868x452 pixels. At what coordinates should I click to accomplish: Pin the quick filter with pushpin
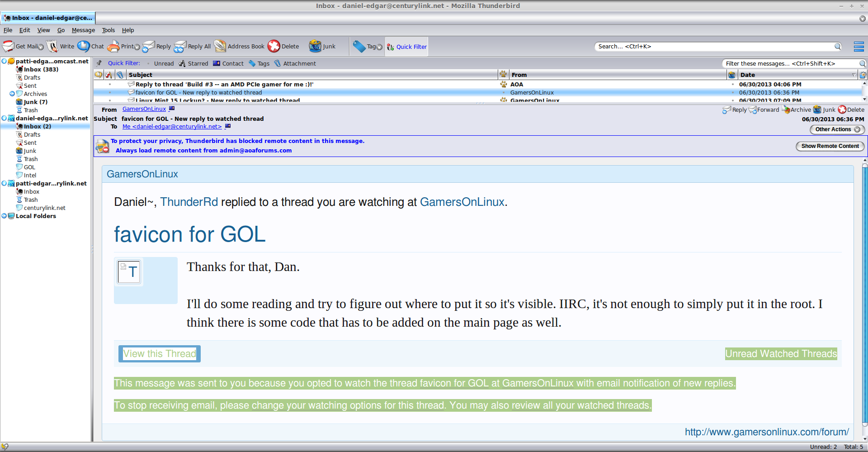99,63
